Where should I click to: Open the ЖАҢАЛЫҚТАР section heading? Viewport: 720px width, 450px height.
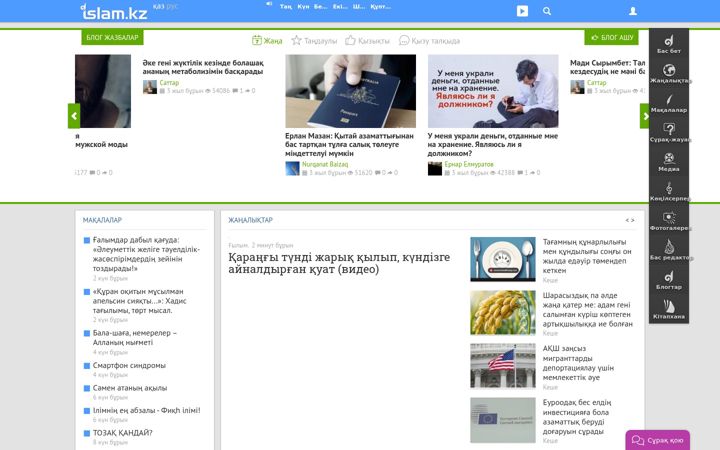[251, 220]
